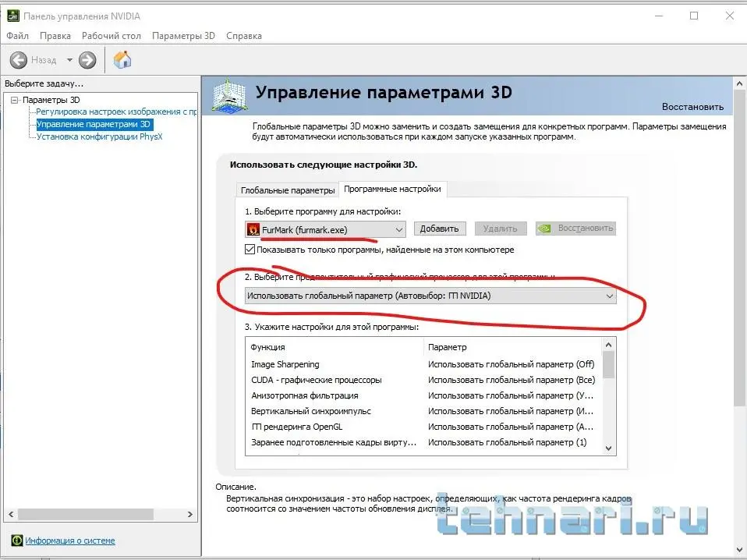Screen dimensions: 747x560
Task: Select Установка конфигурации PhysX tree item
Action: pos(100,136)
